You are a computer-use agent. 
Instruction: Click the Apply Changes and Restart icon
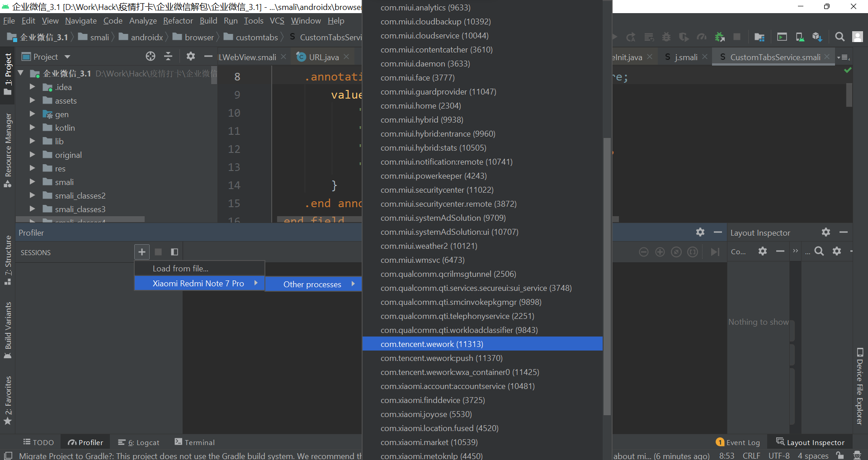631,37
